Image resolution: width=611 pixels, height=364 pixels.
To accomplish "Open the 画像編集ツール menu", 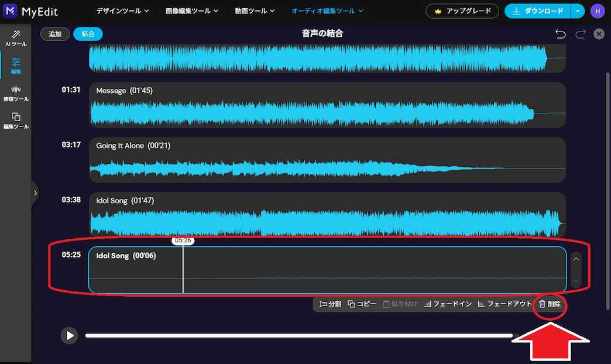I will tap(191, 11).
